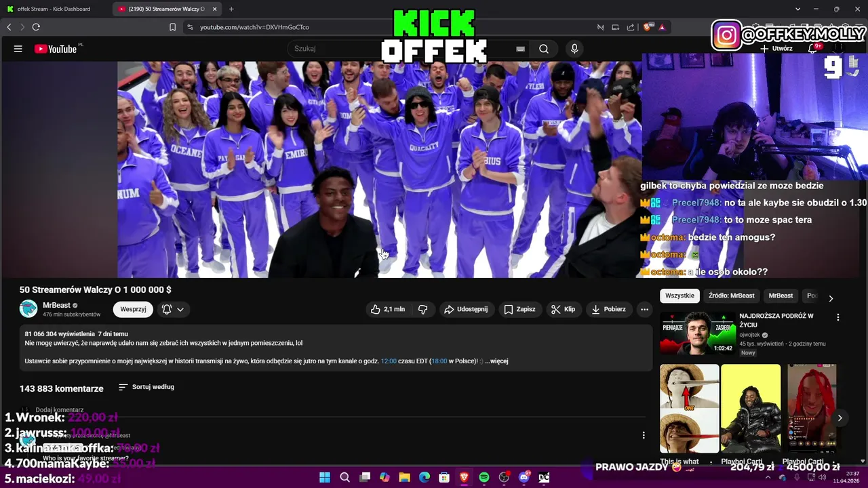Image resolution: width=868 pixels, height=488 pixels.
Task: Expand the description with ...więcej
Action: point(496,361)
